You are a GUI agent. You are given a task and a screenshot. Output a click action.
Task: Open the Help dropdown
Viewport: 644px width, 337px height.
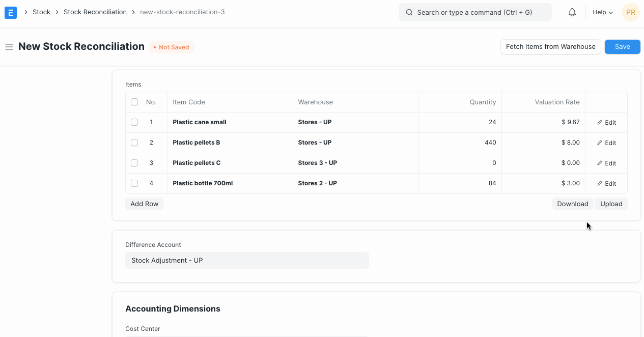pos(602,12)
